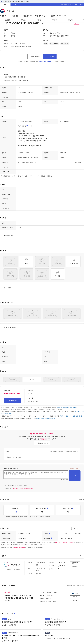
Task: Click the 새로고침(Ctrl + F5) link text
Action: tap(45, 62)
